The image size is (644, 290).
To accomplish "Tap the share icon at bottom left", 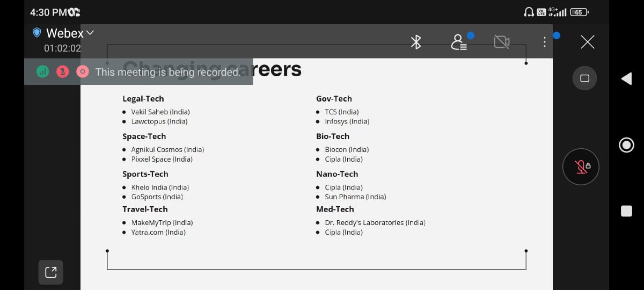I will tap(51, 272).
